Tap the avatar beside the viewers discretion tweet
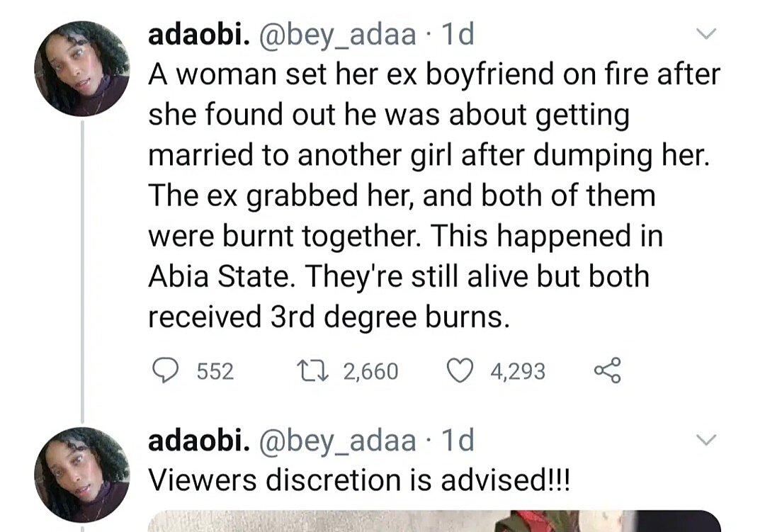 click(82, 474)
